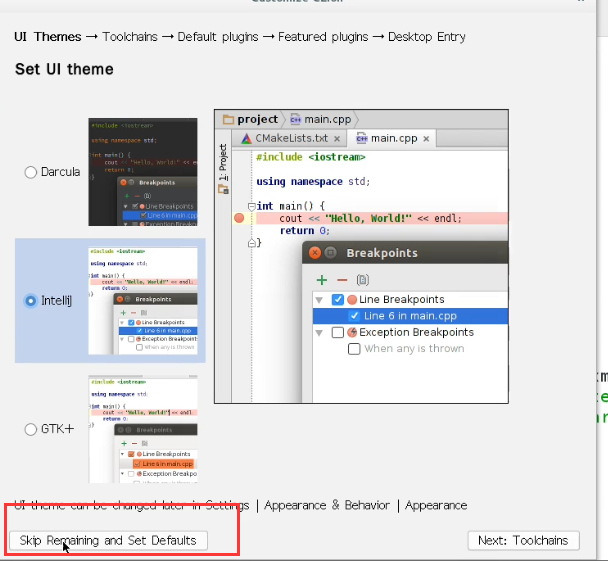This screenshot has height=561, width=608.
Task: Click the lightning icon beside Exception Breakpoints
Action: point(352,332)
